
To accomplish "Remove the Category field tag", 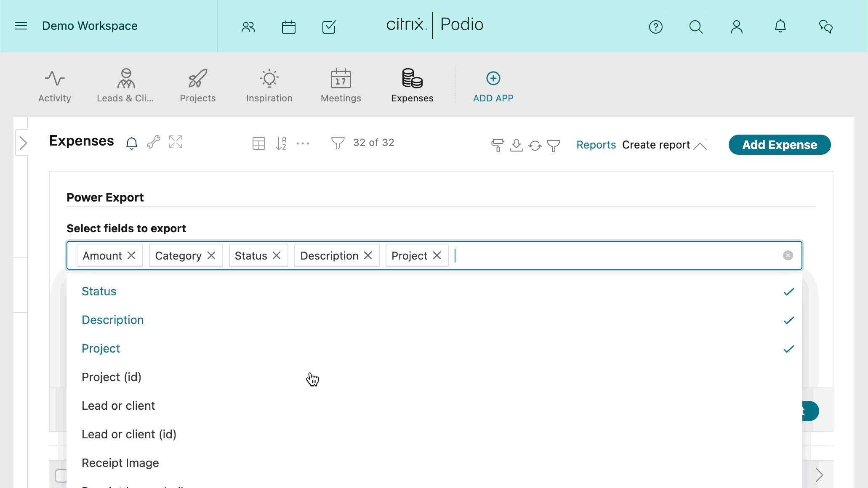I will coord(211,255).
